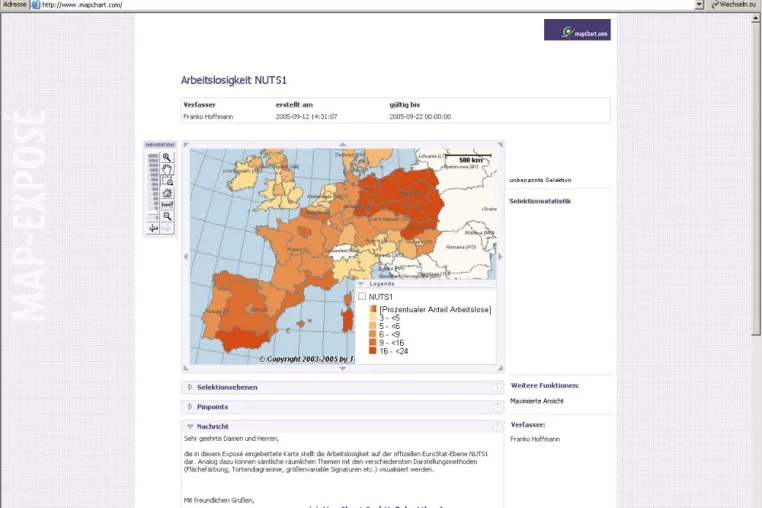Open help for Nachricht section
The image size is (762, 508).
(497, 426)
